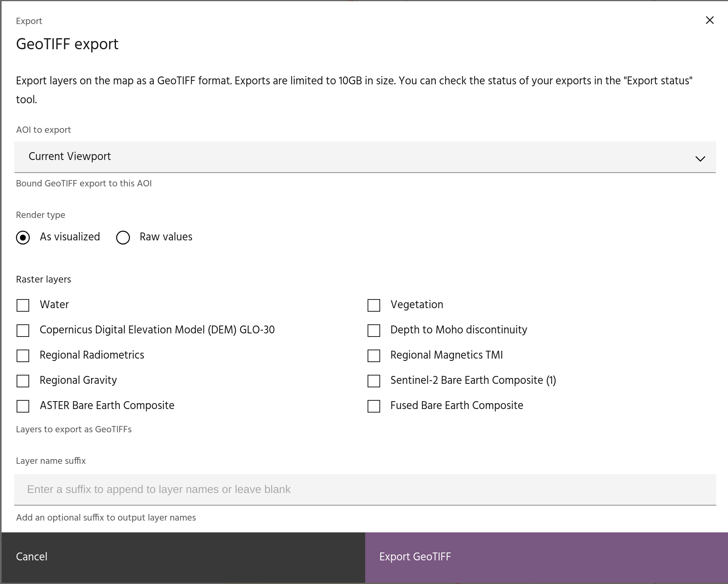728x584 pixels.
Task: Cancel the export dialog
Action: click(183, 557)
